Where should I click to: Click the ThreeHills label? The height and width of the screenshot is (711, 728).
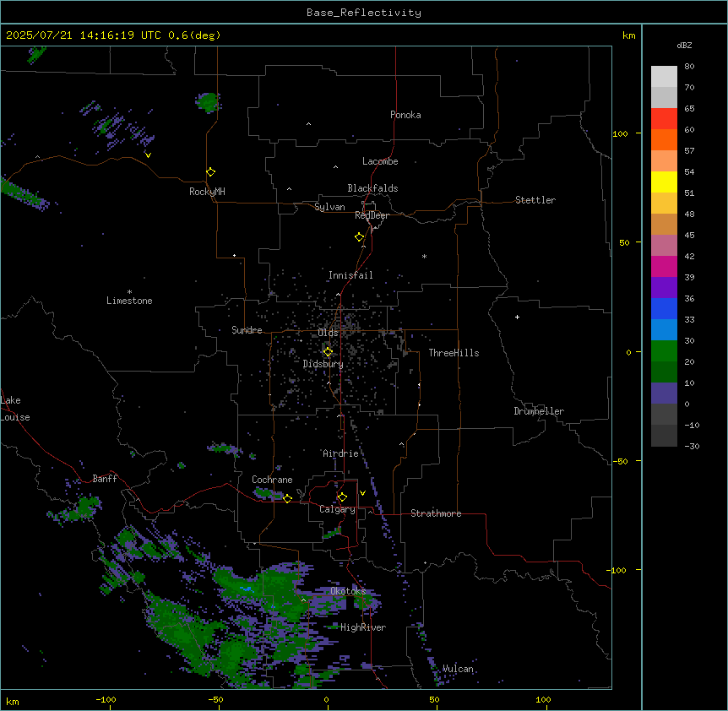click(x=454, y=353)
